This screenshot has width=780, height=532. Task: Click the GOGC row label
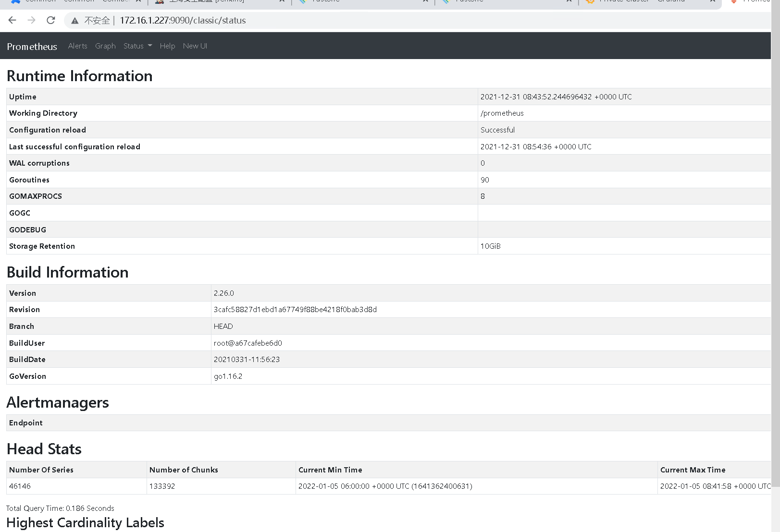tap(20, 213)
